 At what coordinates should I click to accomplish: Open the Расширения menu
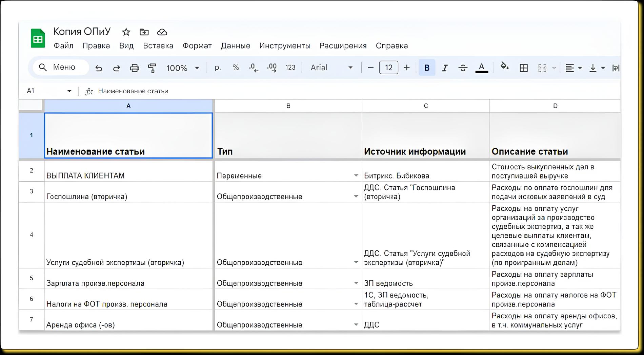tap(343, 46)
